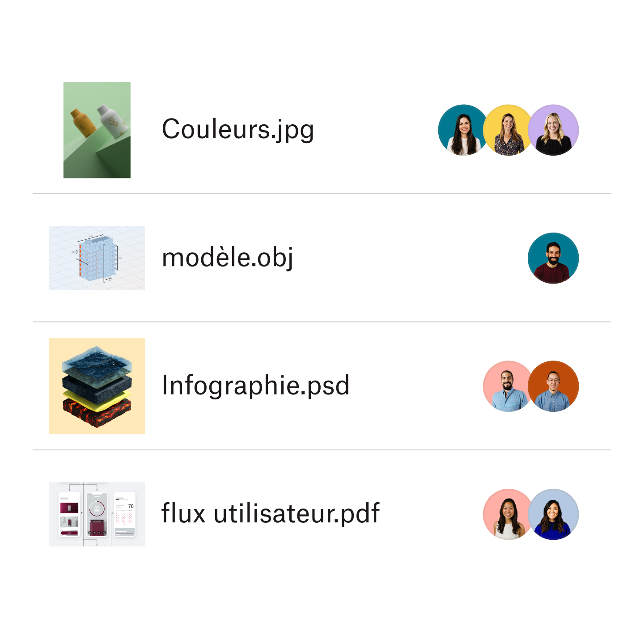644x644 pixels.
Task: Open the Infographie.psd layered terrain thumbnail
Action: (x=97, y=386)
